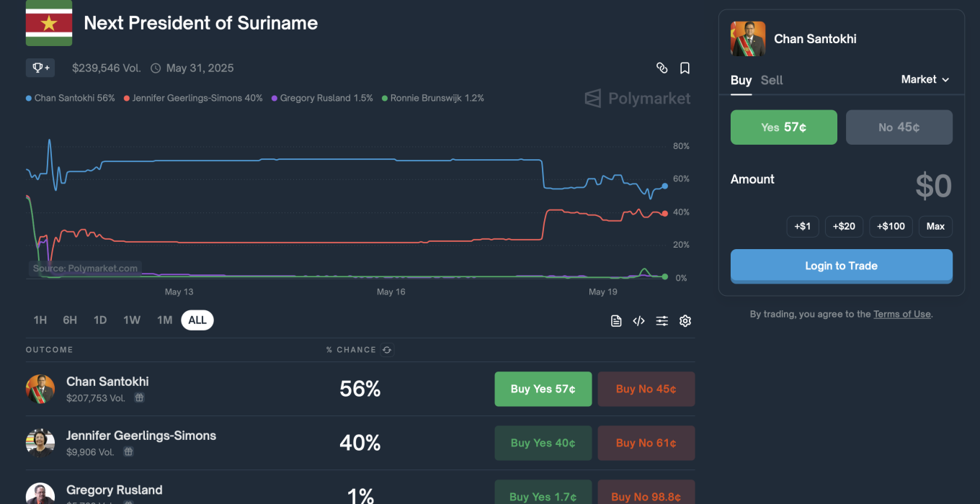The image size is (980, 504).
Task: Switch to the Sell tab
Action: point(772,81)
